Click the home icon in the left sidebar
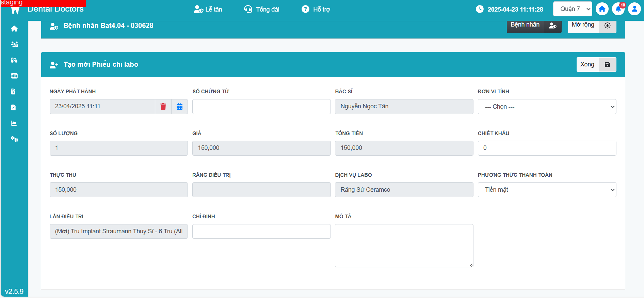This screenshot has height=298, width=644. point(14,29)
